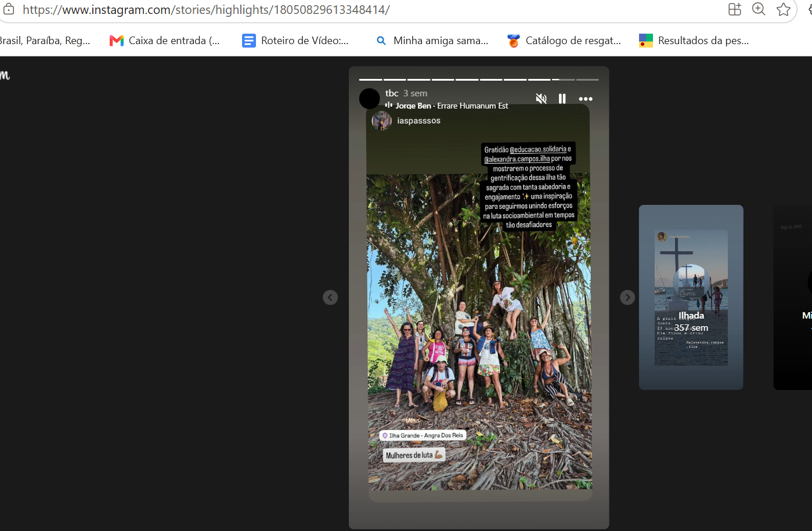Open the Catálogo de resgat... bookmark
The image size is (812, 531).
564,41
